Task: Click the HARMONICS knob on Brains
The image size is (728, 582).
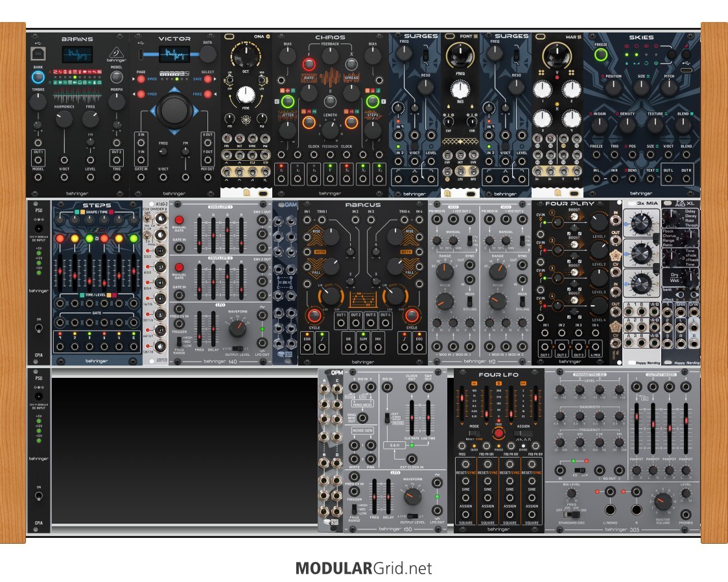Action: click(64, 119)
